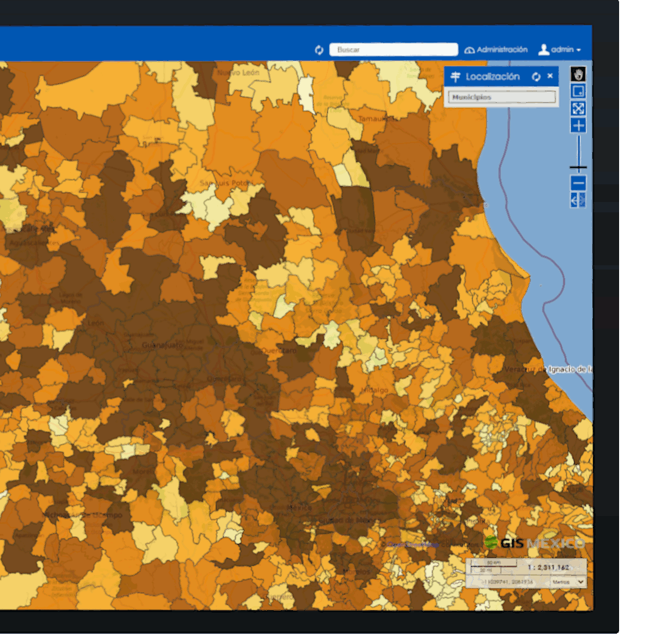The width and height of the screenshot is (672, 634).
Task: Click inside the Buscar search field
Action: tap(393, 49)
